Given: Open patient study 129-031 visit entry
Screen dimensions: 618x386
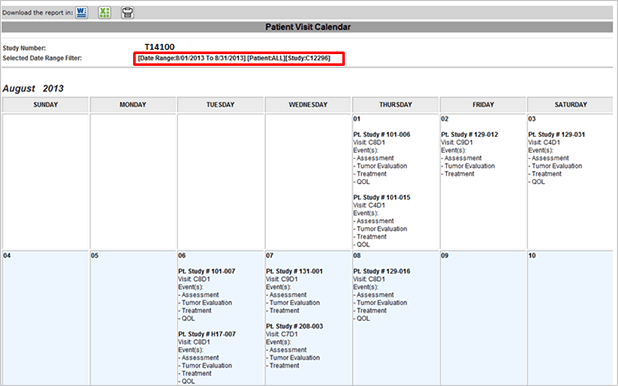Looking at the screenshot, I should [557, 134].
